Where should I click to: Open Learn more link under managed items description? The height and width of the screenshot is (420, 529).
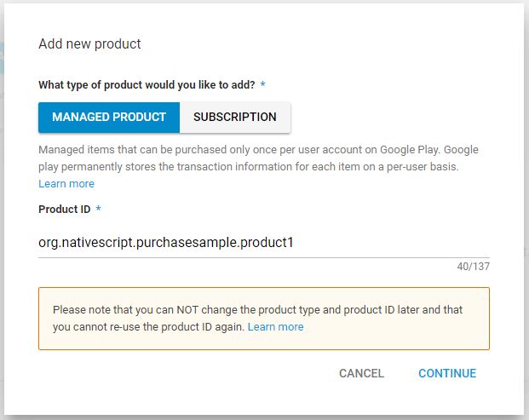point(66,184)
